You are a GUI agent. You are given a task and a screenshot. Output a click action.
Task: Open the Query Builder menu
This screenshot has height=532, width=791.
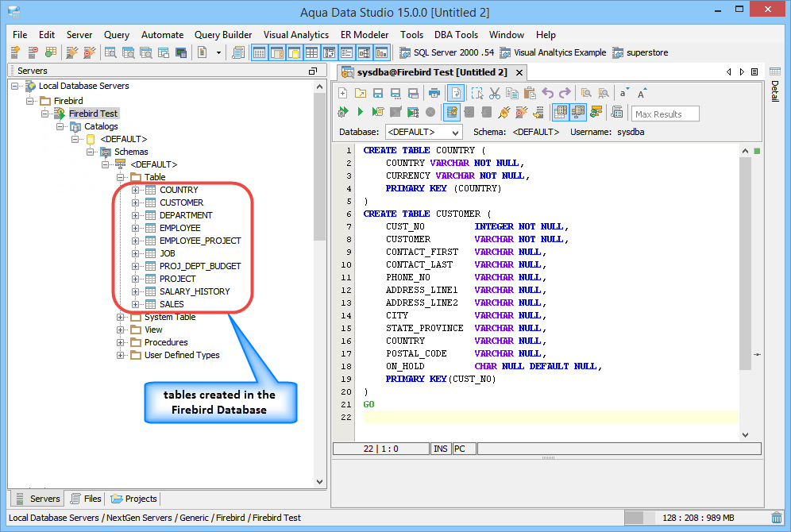pyautogui.click(x=223, y=35)
